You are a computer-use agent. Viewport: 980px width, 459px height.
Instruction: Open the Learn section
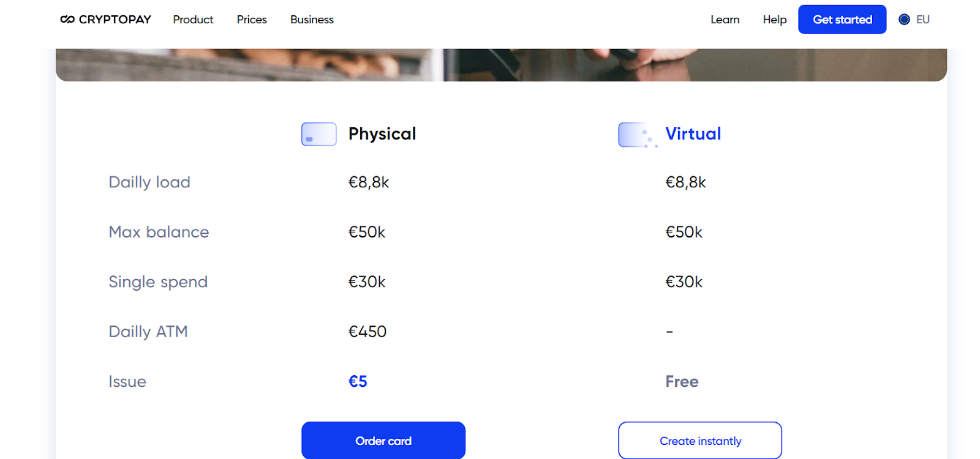tap(725, 20)
